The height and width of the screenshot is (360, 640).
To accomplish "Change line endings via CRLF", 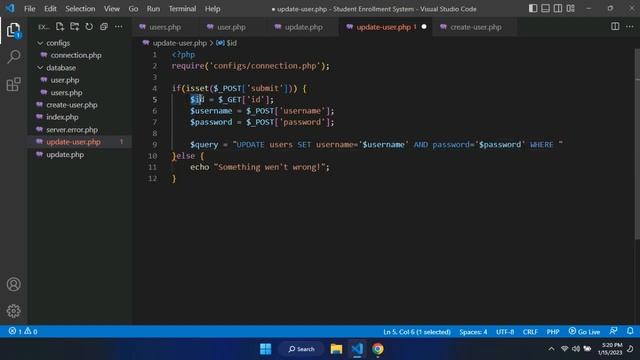I will point(530,331).
